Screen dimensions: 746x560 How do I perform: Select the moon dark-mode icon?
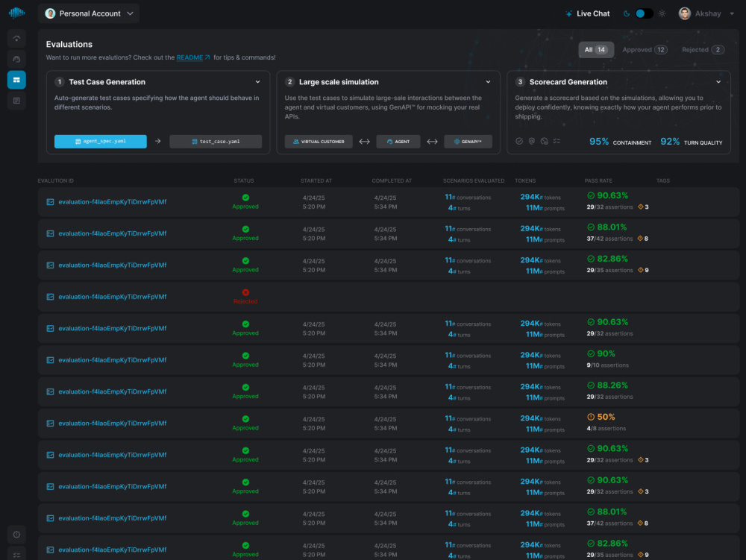point(627,13)
